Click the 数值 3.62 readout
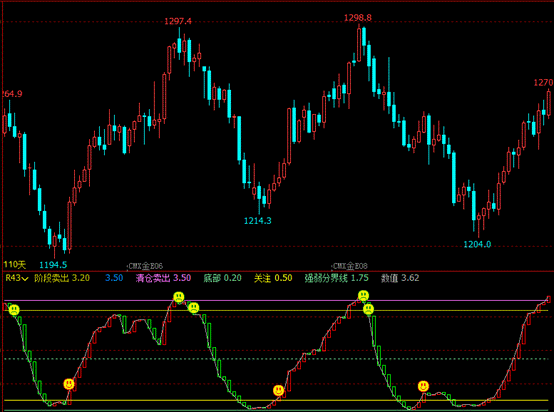 click(400, 278)
